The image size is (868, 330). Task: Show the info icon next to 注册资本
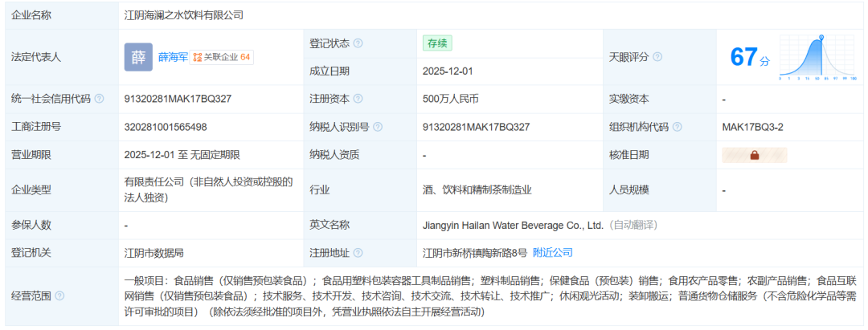(x=358, y=99)
